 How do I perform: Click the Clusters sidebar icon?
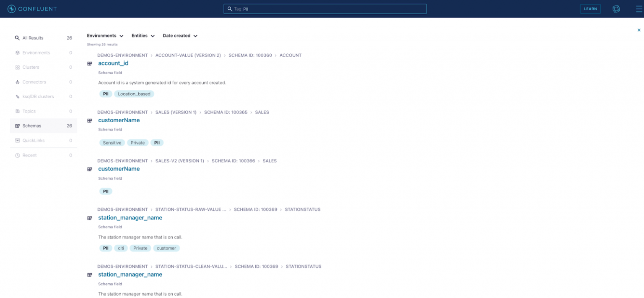pos(18,68)
